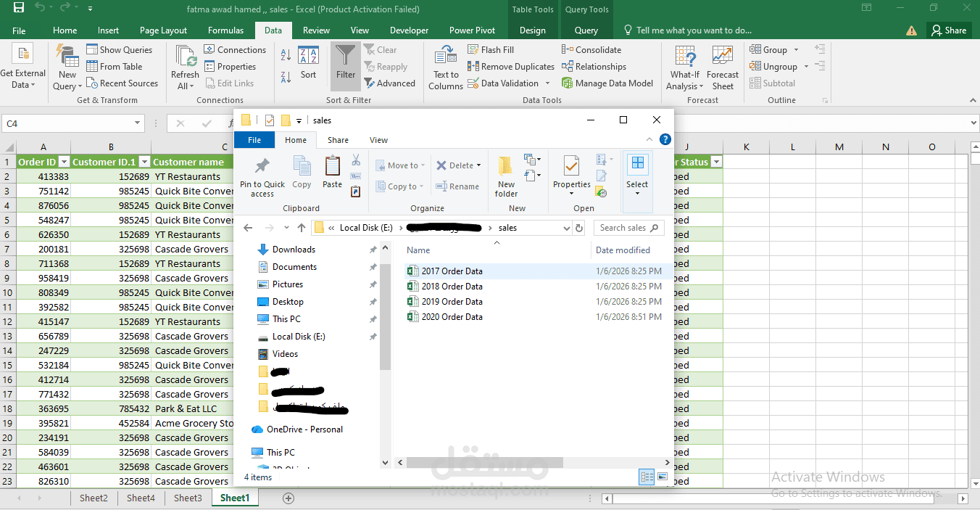Open Connections in Excel Data tab

click(235, 49)
